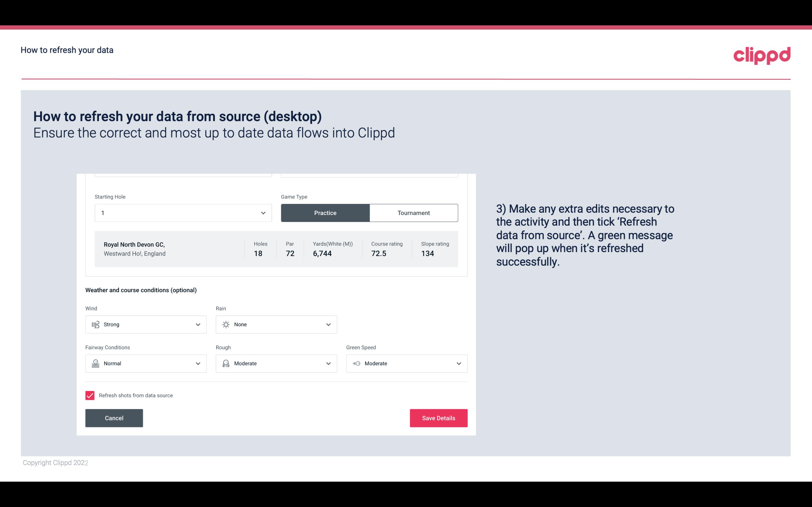The image size is (812, 507).
Task: Click the Save Details button
Action: 438,418
